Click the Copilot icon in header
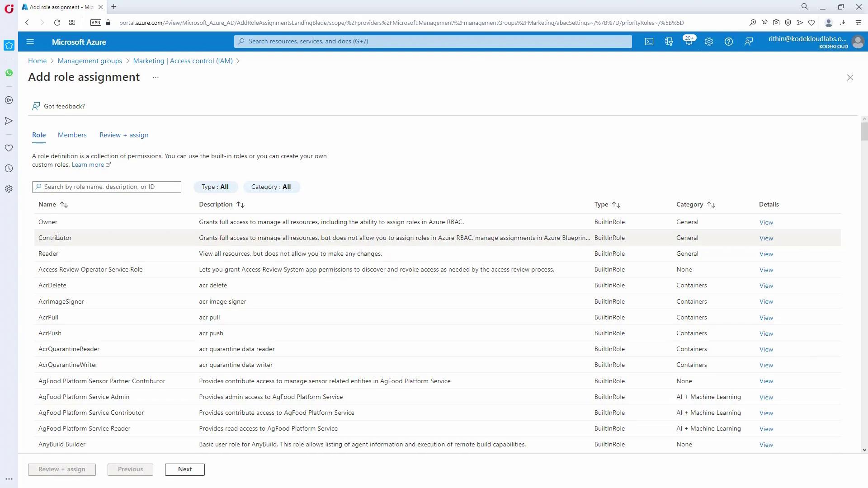 click(669, 42)
